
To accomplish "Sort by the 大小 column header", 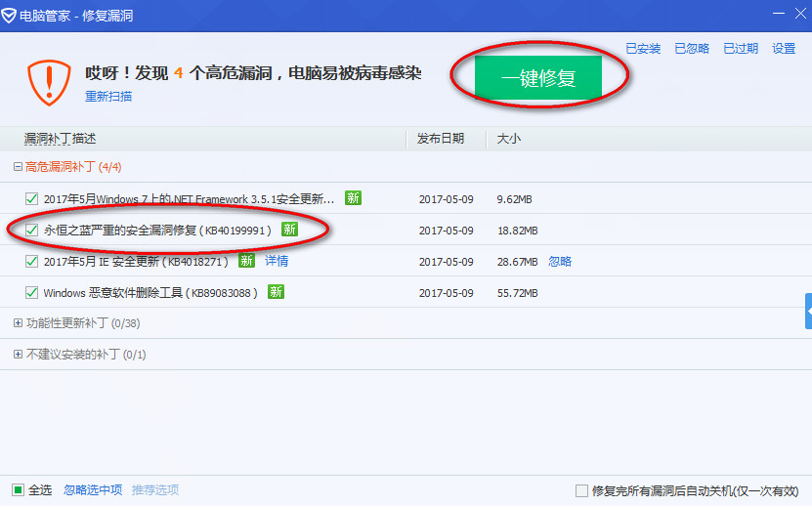I will pos(509,139).
